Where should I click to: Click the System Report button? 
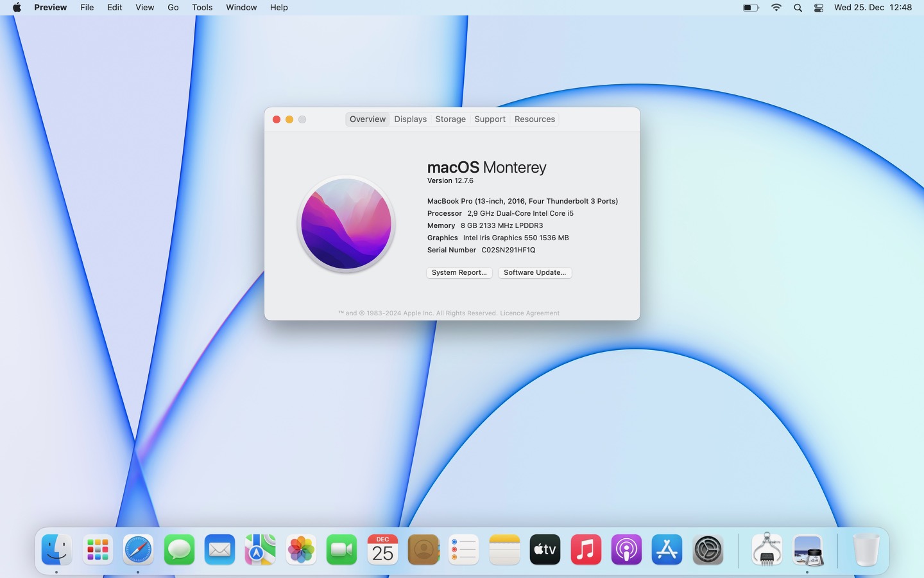coord(459,272)
